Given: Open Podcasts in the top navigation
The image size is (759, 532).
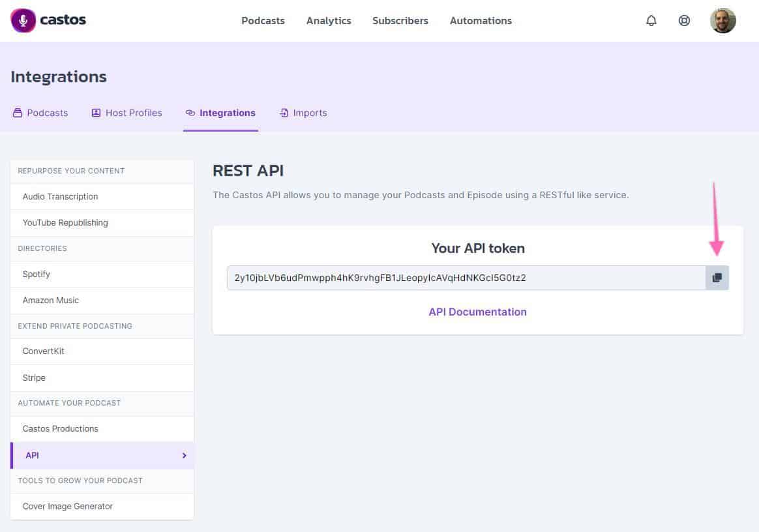Looking at the screenshot, I should tap(263, 21).
